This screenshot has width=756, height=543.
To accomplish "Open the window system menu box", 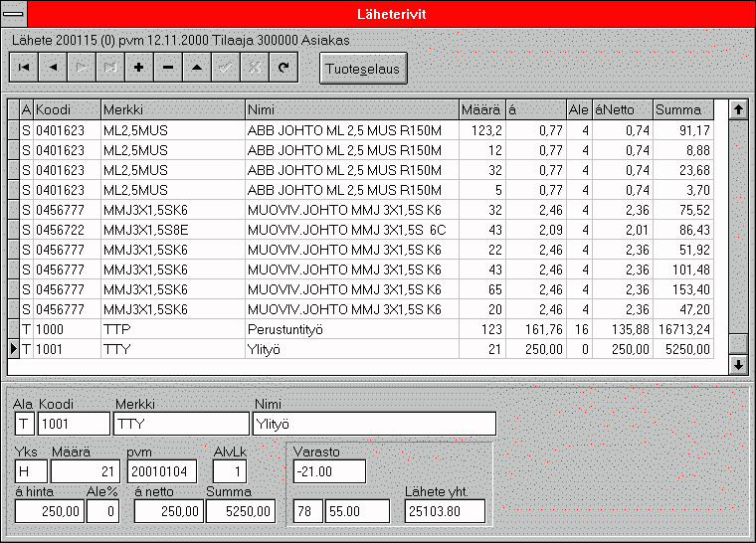I will [x=14, y=14].
